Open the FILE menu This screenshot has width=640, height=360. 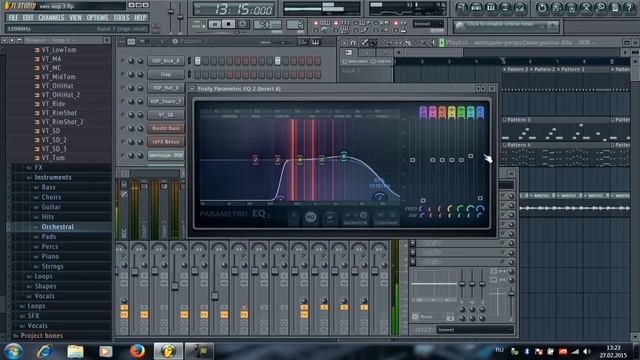point(13,18)
